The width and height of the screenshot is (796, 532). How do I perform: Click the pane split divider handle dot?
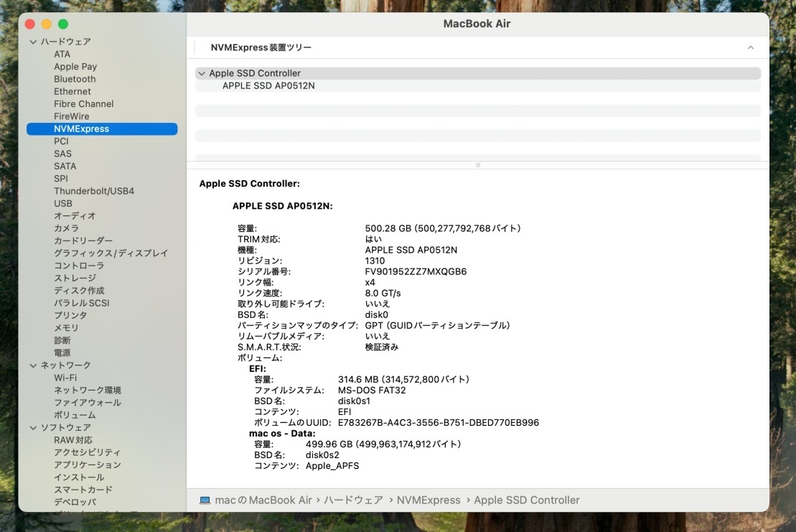(478, 165)
